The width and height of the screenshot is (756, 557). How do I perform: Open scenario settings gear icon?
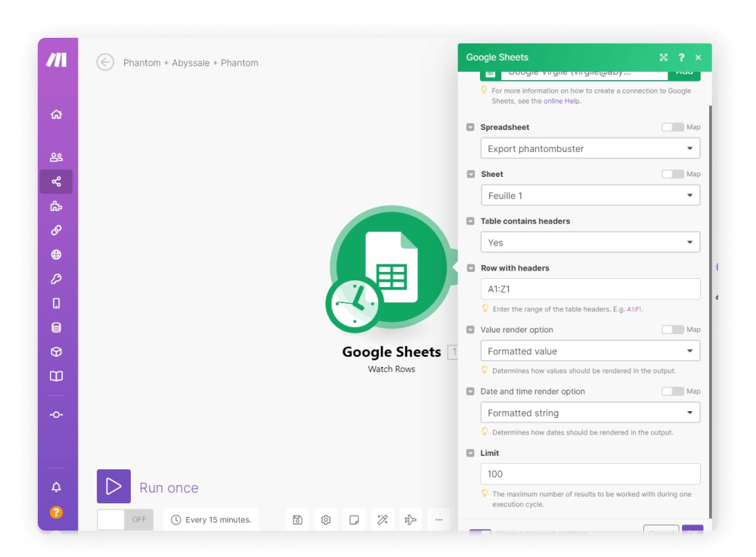tap(326, 520)
